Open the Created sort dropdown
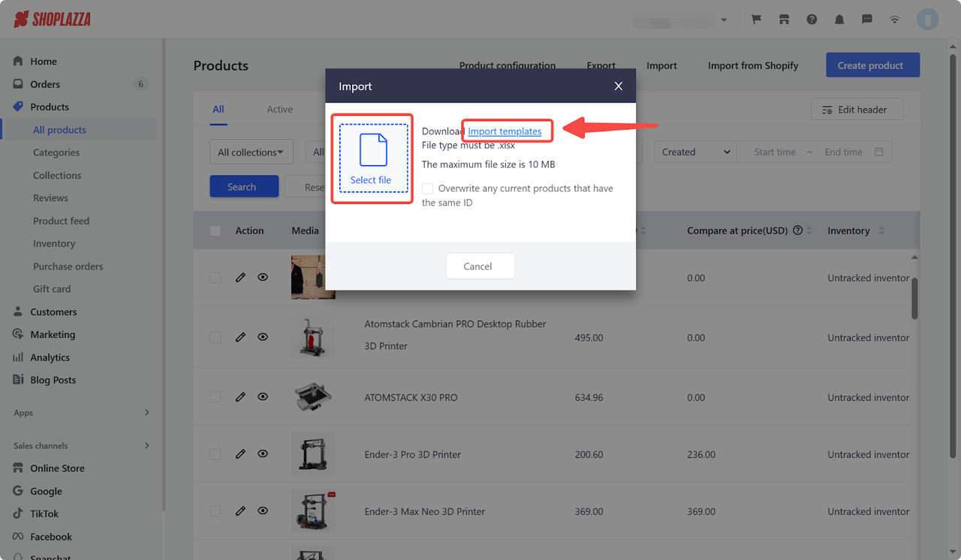The width and height of the screenshot is (961, 560). click(x=694, y=152)
